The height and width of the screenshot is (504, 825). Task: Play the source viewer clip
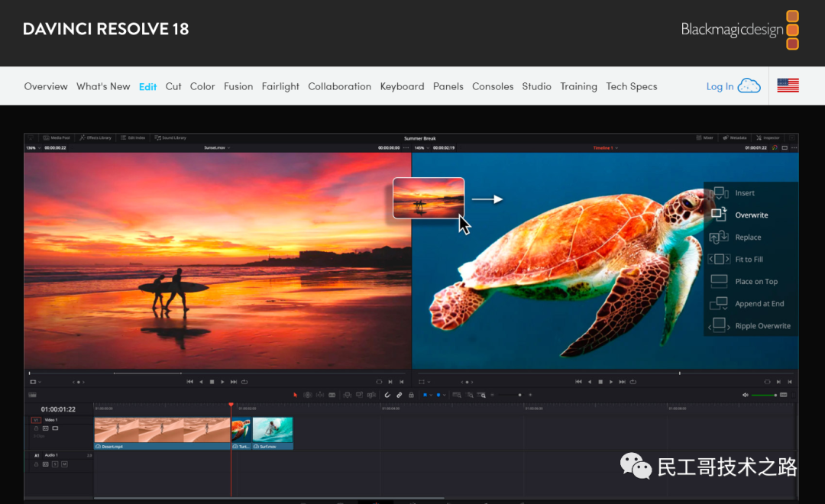[222, 382]
